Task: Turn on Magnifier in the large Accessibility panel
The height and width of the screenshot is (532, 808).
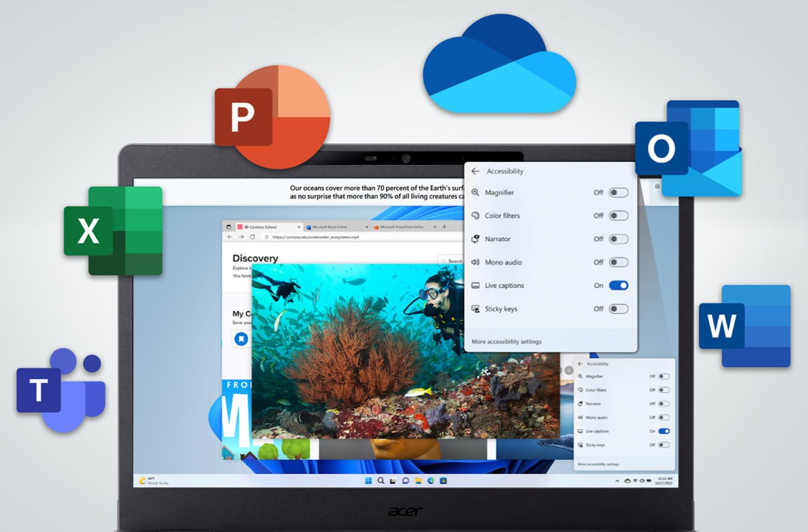Action: pos(618,193)
